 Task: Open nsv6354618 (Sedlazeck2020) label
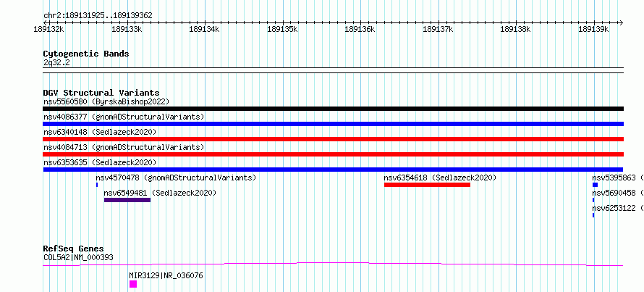(x=440, y=178)
